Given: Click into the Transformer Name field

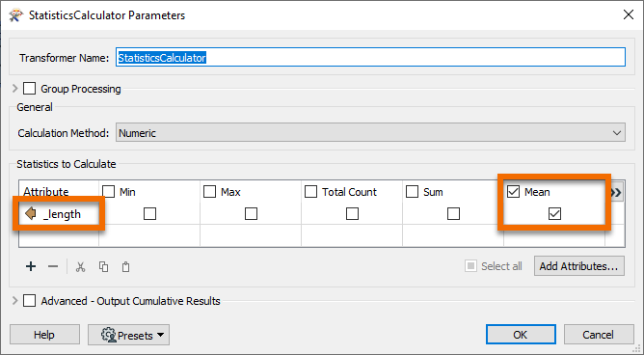Looking at the screenshot, I should pos(370,58).
